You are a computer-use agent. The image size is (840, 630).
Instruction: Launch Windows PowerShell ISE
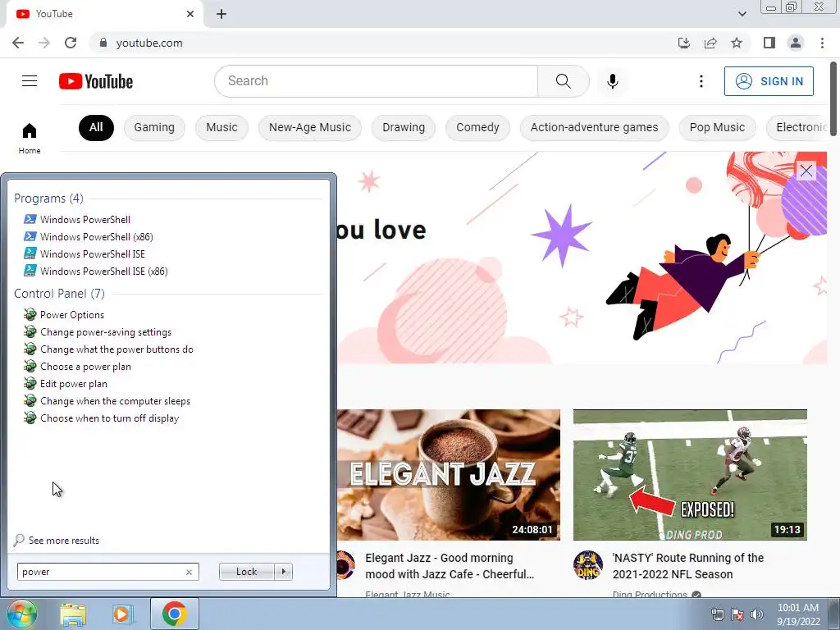point(84,254)
